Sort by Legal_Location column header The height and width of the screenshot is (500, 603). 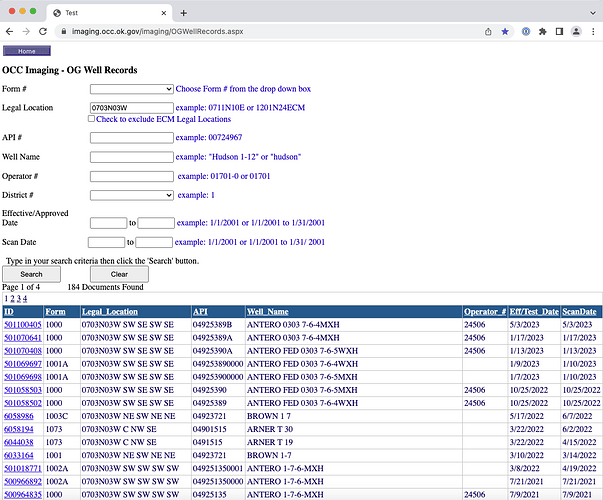pyautogui.click(x=110, y=312)
